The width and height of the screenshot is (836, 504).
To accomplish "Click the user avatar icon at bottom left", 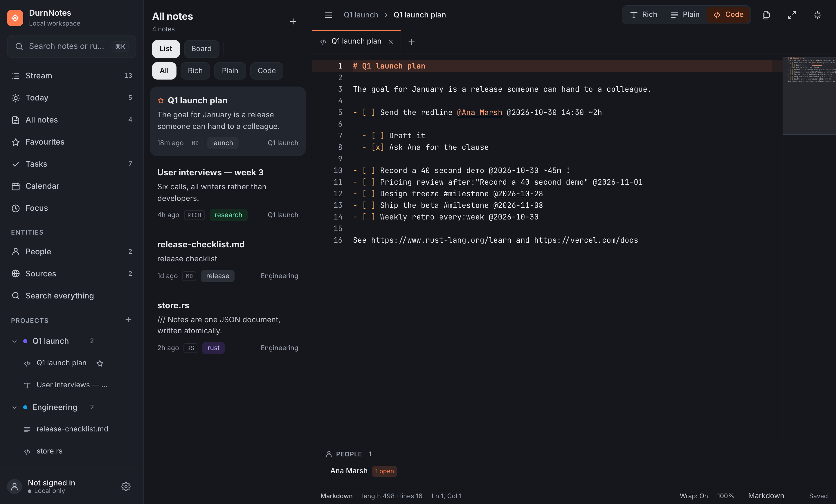I will click(15, 487).
